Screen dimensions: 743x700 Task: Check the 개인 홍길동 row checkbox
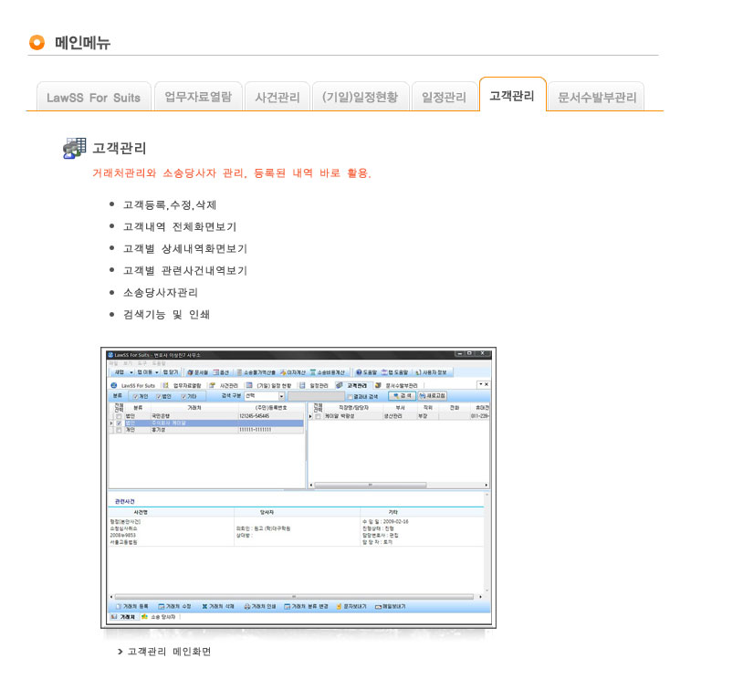coord(119,430)
